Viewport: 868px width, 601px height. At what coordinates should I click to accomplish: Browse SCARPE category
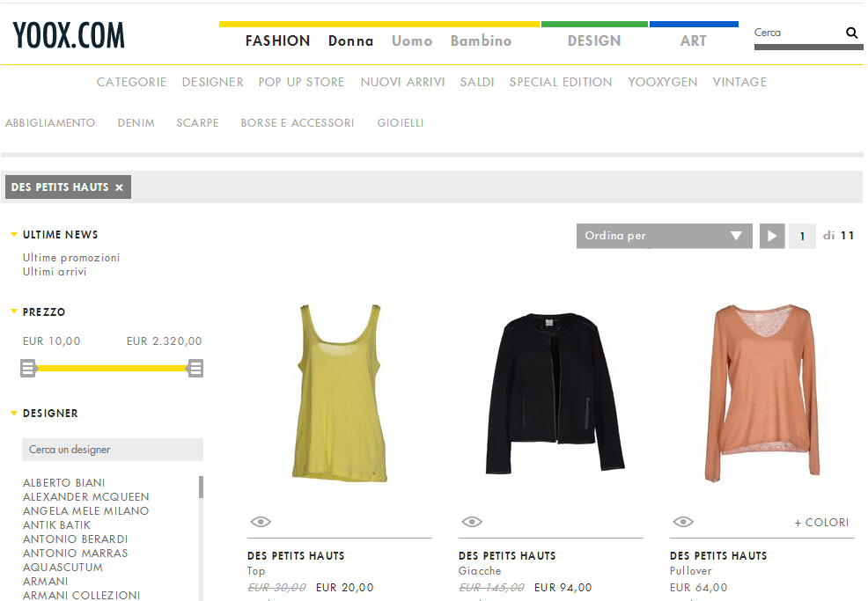tap(197, 123)
